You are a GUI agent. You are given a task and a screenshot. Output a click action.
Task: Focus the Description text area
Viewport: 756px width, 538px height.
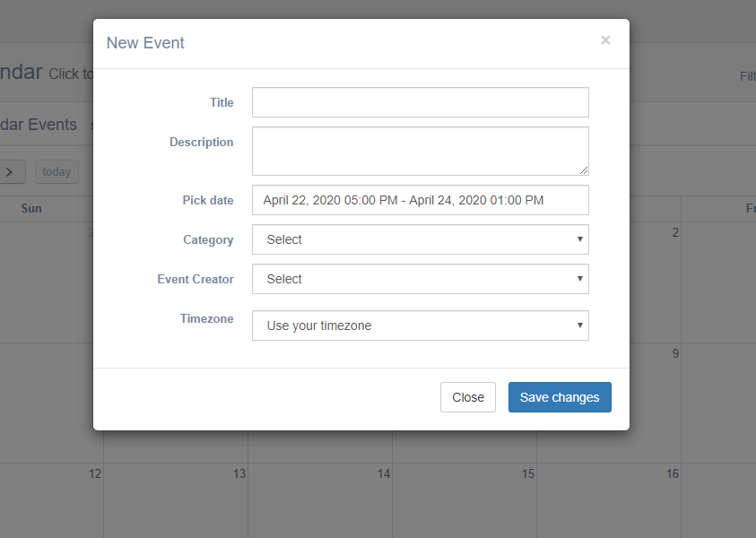click(420, 151)
